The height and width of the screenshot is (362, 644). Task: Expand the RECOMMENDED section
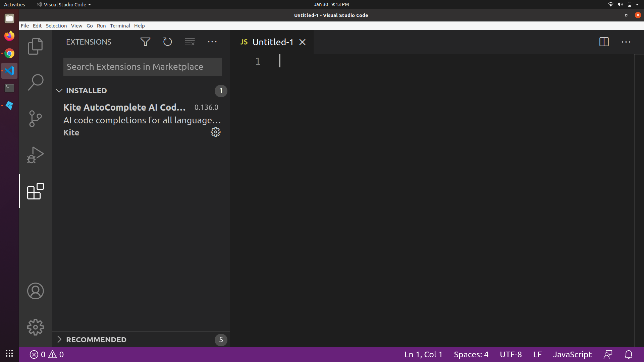point(141,340)
